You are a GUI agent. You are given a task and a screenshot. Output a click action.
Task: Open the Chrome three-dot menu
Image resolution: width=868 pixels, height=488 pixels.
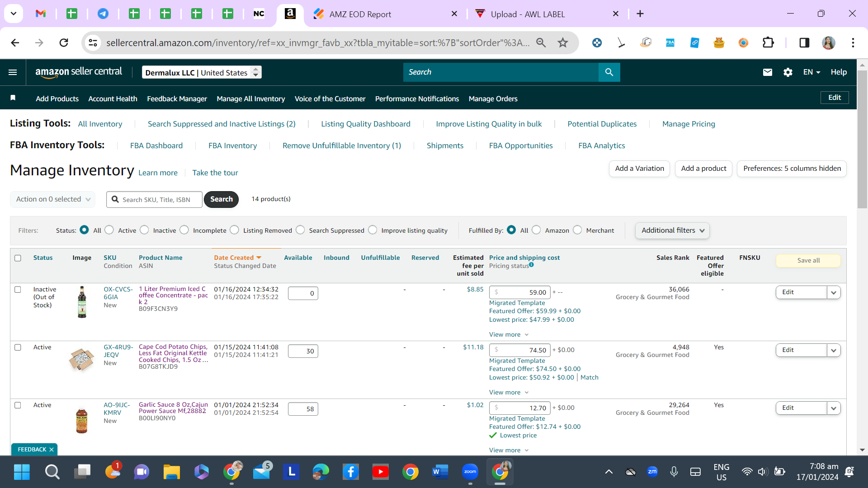853,42
